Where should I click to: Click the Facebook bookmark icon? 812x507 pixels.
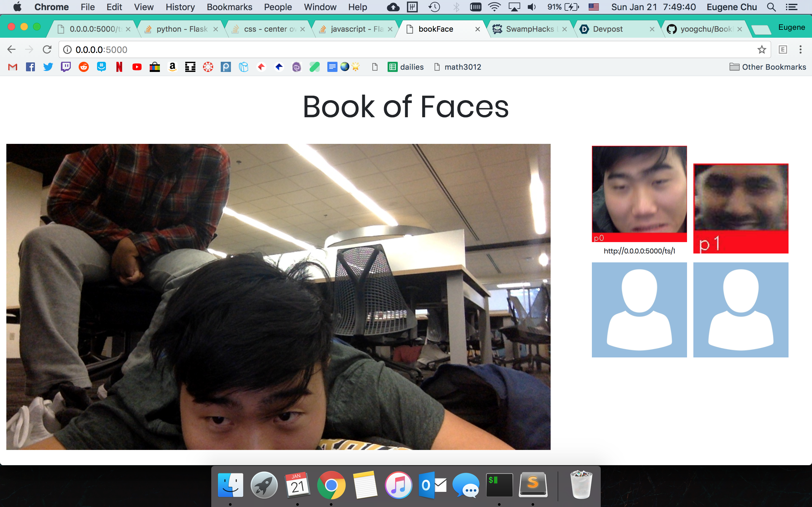pyautogui.click(x=30, y=67)
